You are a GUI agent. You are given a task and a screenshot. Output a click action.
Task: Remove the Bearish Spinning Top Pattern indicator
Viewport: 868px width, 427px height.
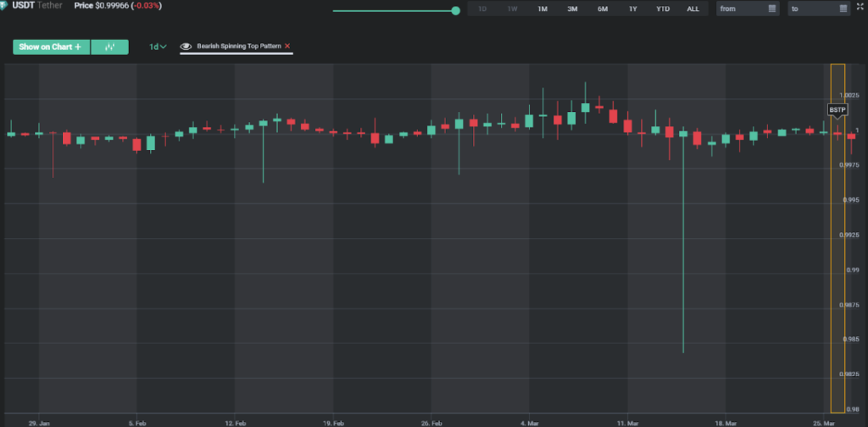[x=287, y=47]
